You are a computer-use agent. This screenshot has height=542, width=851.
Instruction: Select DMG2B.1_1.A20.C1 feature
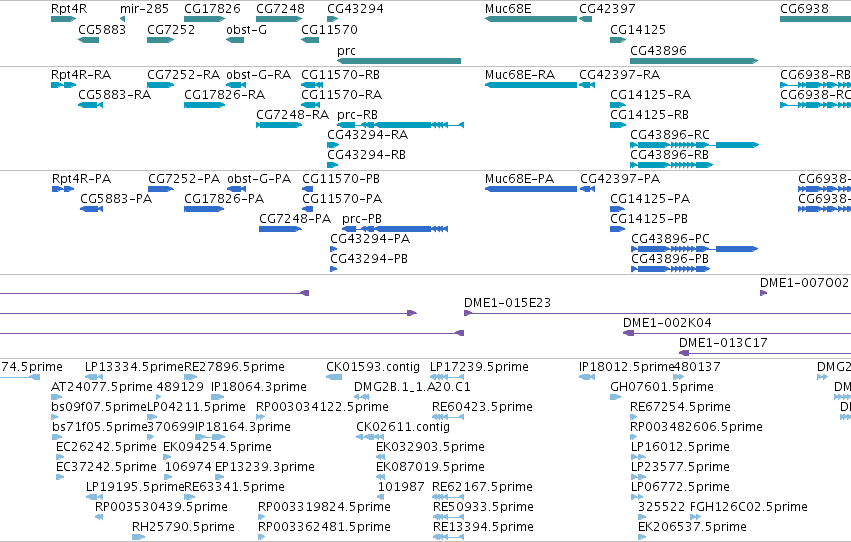pyautogui.click(x=412, y=387)
